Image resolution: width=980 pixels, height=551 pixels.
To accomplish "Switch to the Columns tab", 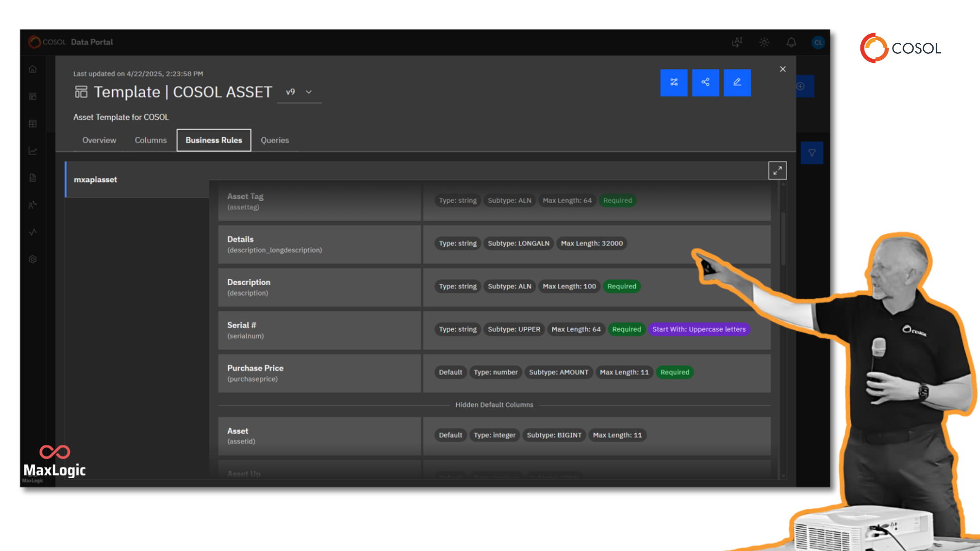I will 151,140.
